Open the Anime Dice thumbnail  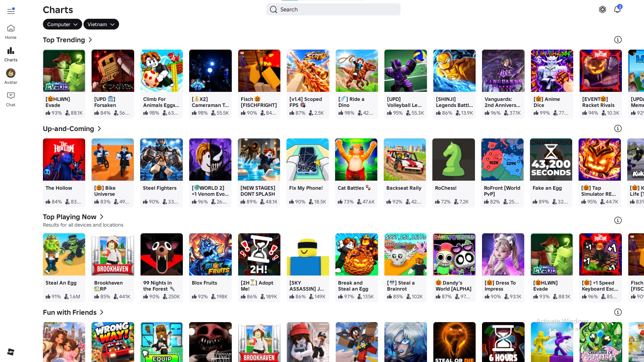(x=552, y=71)
